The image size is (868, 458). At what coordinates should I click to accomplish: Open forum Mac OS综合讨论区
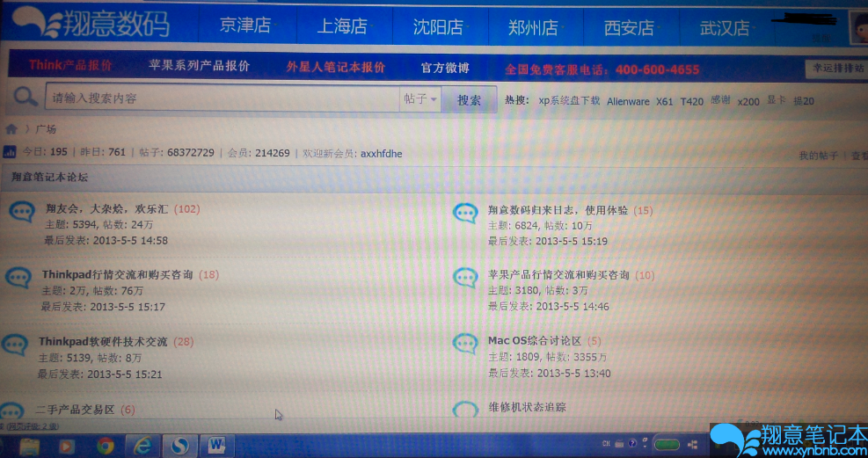pyautogui.click(x=534, y=341)
